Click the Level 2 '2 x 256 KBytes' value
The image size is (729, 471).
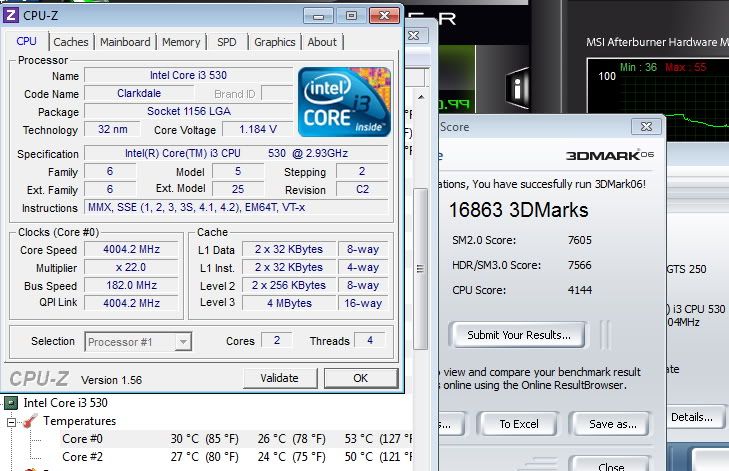point(289,285)
